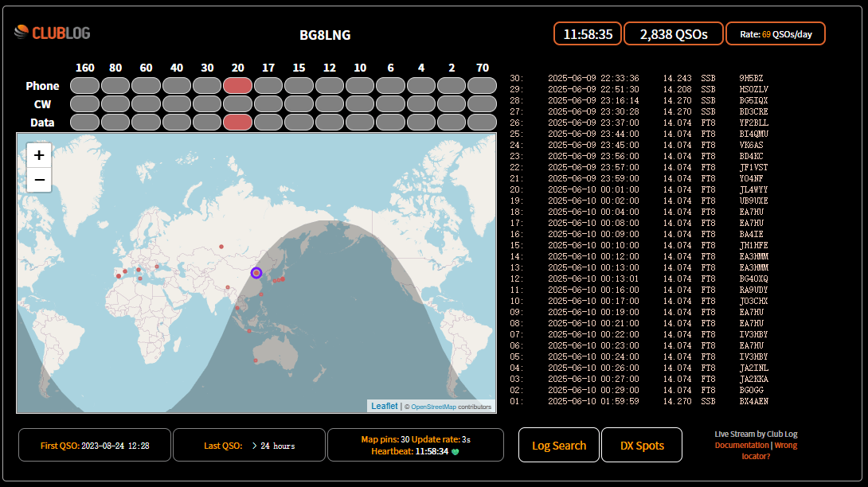868x487 pixels.
Task: Select log row 28 callsign BG5IQX
Action: tap(753, 100)
